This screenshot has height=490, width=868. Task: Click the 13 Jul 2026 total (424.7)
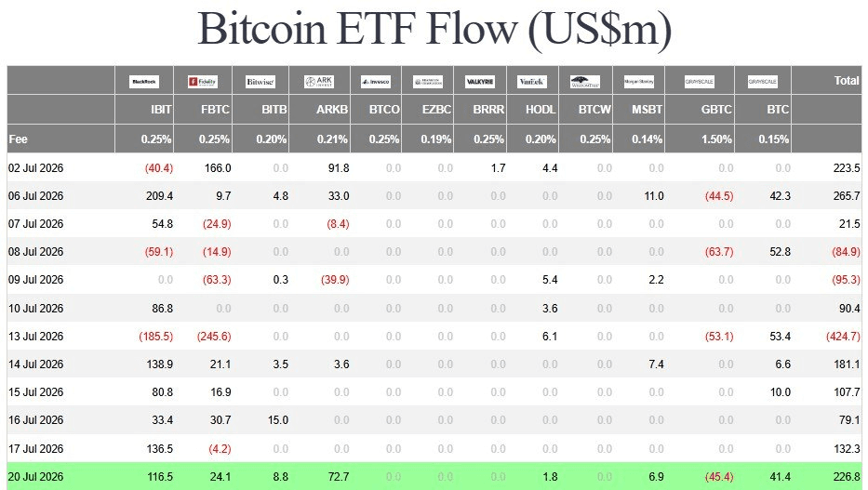843,337
